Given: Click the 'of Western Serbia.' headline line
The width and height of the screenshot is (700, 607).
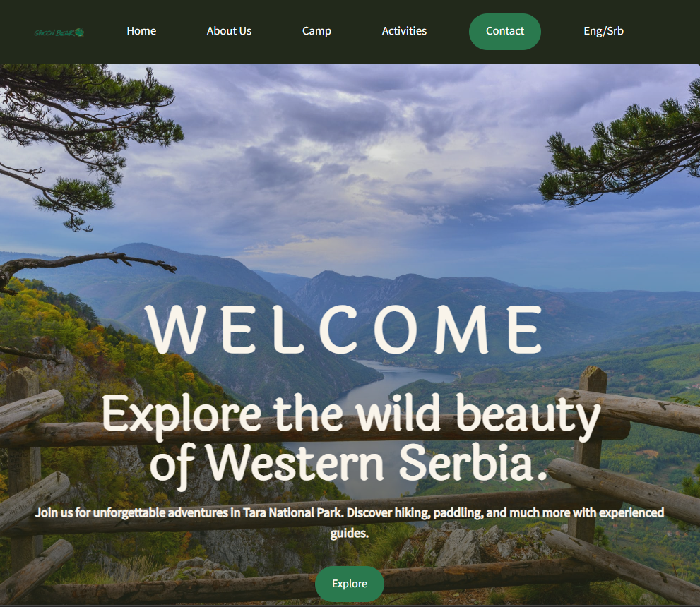Looking at the screenshot, I should pyautogui.click(x=349, y=464).
